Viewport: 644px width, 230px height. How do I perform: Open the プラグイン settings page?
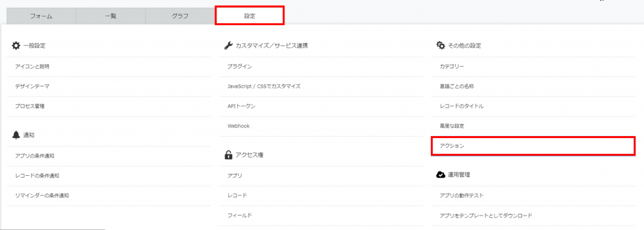[321, 67]
